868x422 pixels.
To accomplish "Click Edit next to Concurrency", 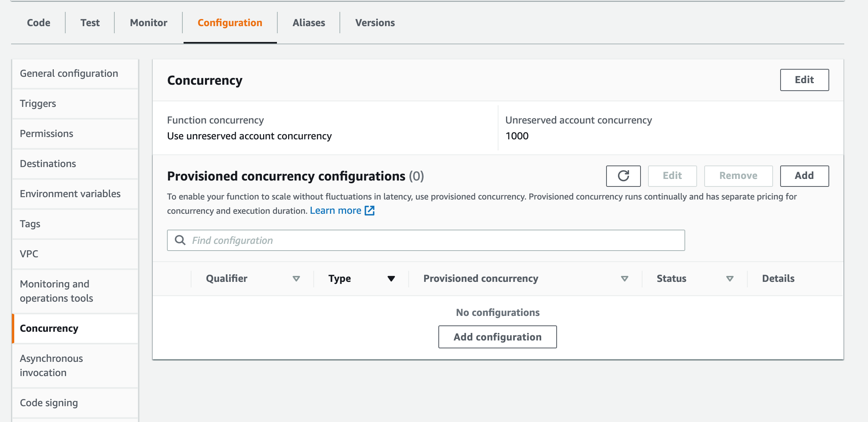I will pyautogui.click(x=804, y=80).
